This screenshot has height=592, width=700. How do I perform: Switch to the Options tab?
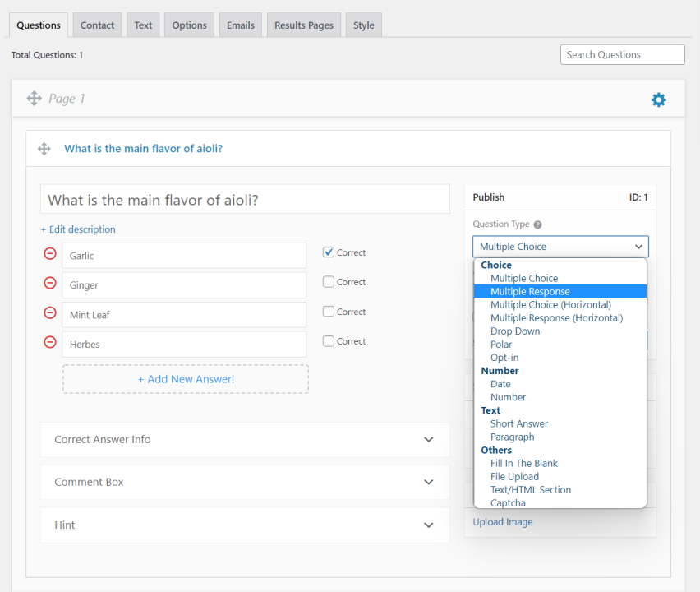189,25
